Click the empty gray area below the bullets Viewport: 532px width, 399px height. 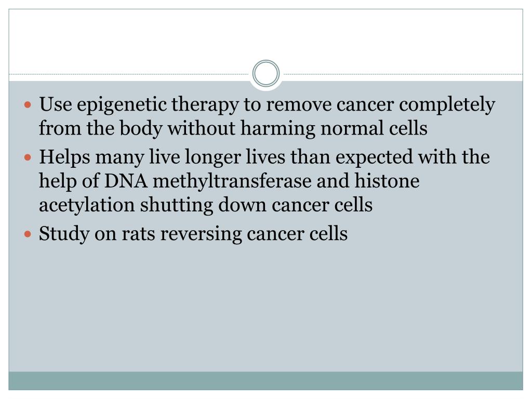click(x=266, y=309)
